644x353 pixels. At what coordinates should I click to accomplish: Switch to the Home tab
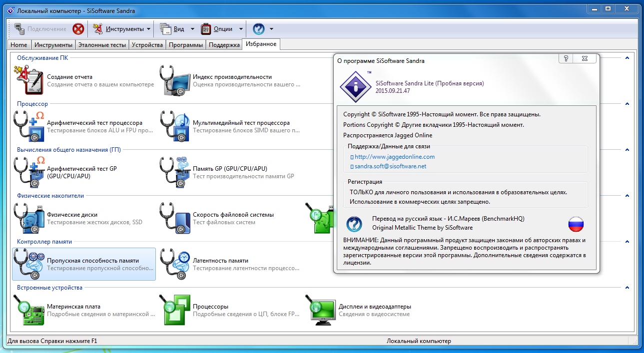[19, 45]
